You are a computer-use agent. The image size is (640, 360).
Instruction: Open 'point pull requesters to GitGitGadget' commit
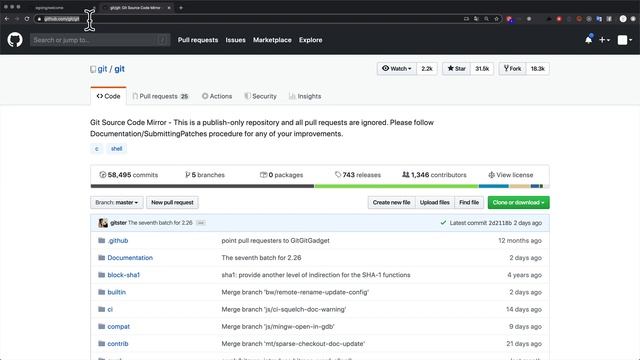(276, 240)
